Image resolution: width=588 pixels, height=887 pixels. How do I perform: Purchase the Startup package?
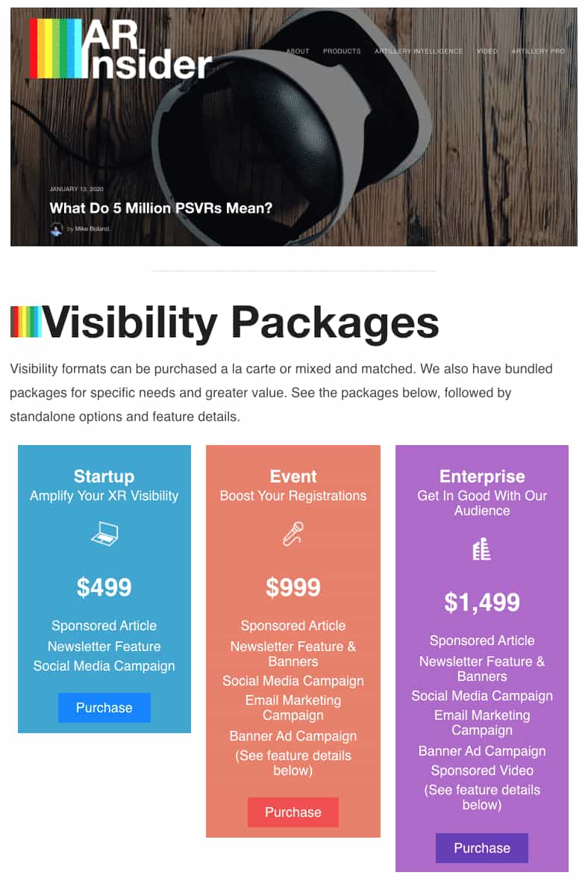pos(104,708)
